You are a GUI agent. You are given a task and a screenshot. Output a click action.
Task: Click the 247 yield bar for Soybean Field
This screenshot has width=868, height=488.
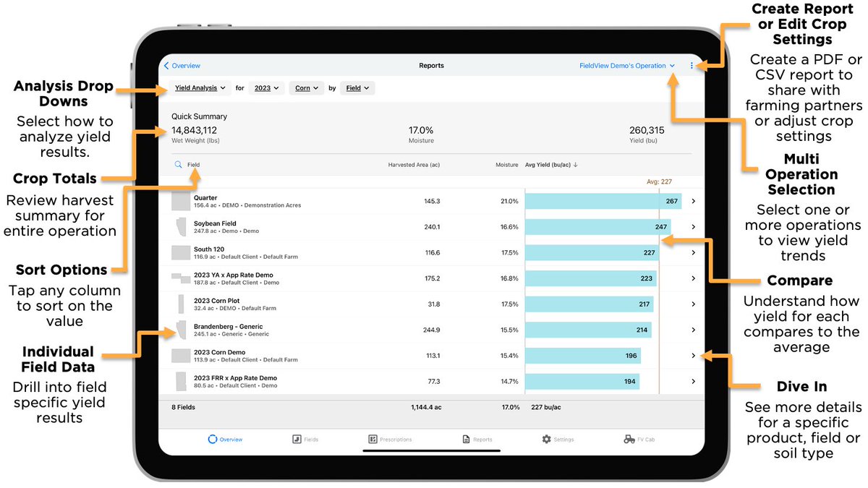coord(597,227)
